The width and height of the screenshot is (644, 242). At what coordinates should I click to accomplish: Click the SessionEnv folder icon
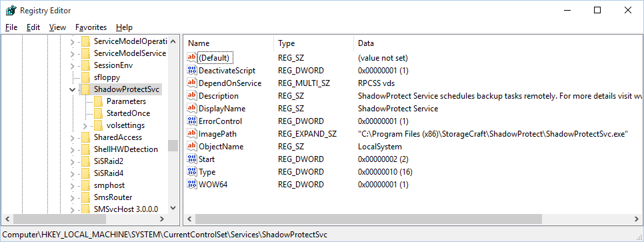click(85, 65)
